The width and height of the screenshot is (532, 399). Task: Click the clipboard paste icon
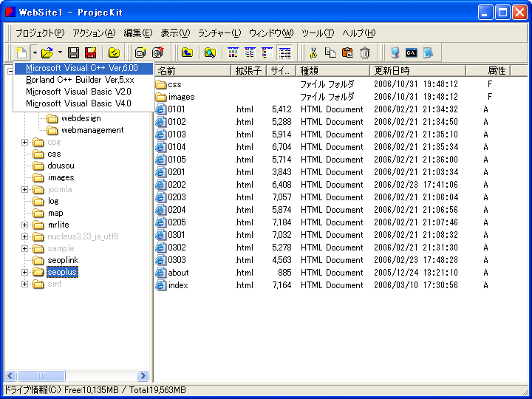[347, 52]
